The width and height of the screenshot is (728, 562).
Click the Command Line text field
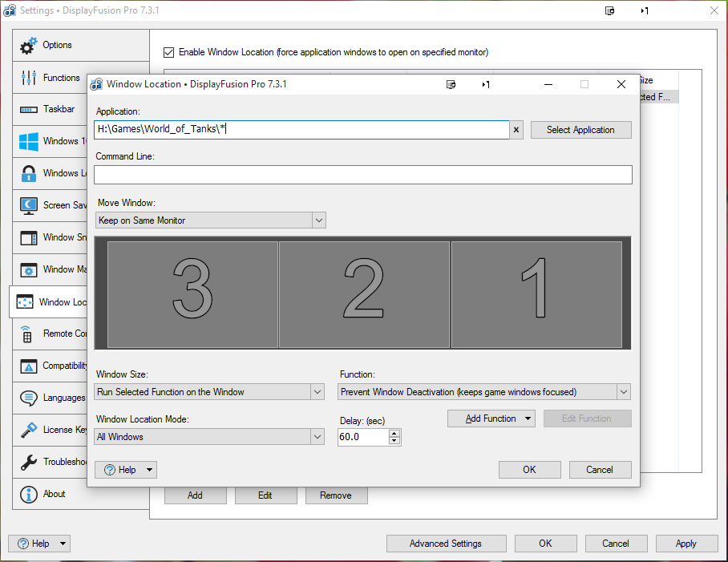pyautogui.click(x=362, y=175)
